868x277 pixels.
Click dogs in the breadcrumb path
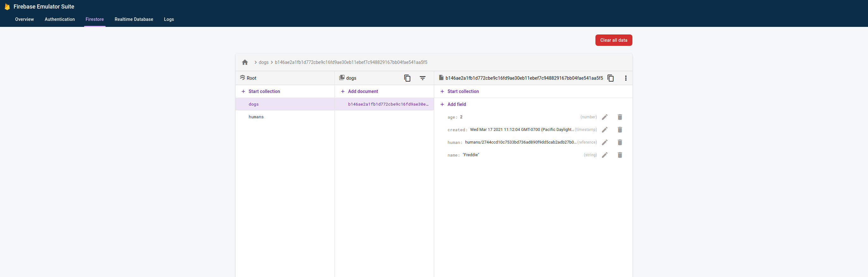click(263, 62)
